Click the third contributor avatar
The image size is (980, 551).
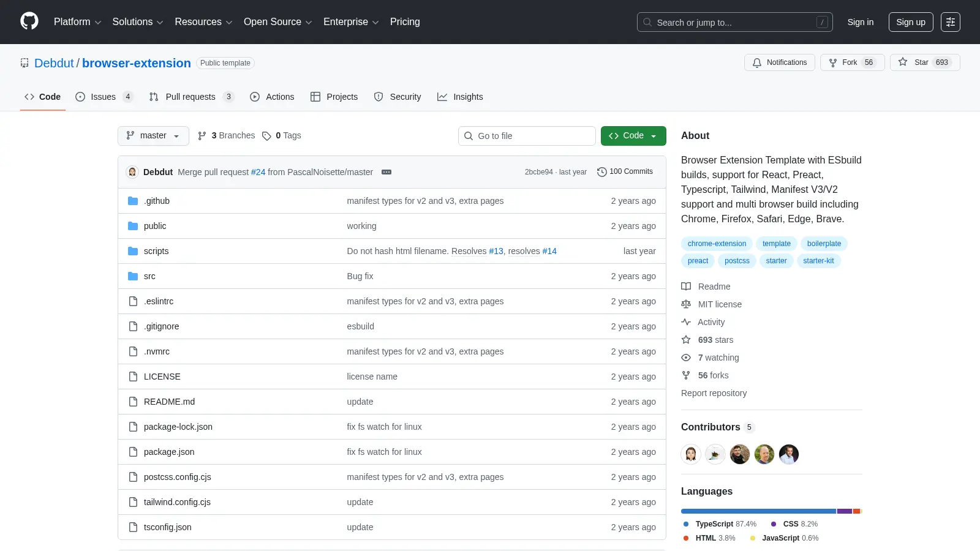(740, 454)
